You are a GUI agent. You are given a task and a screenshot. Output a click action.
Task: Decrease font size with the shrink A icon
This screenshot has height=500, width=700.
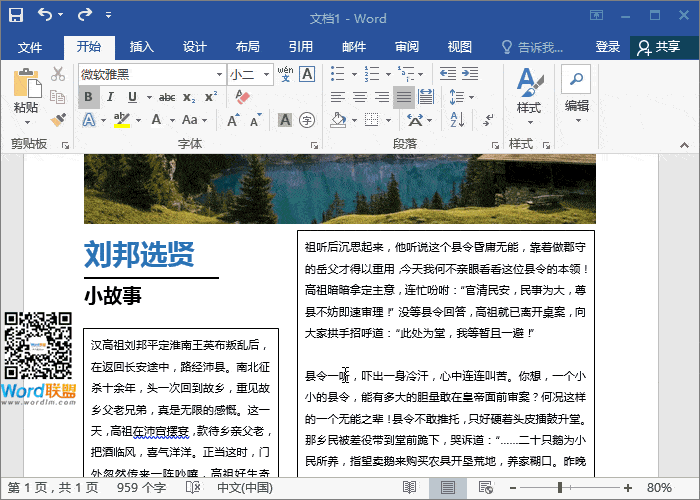tap(256, 120)
